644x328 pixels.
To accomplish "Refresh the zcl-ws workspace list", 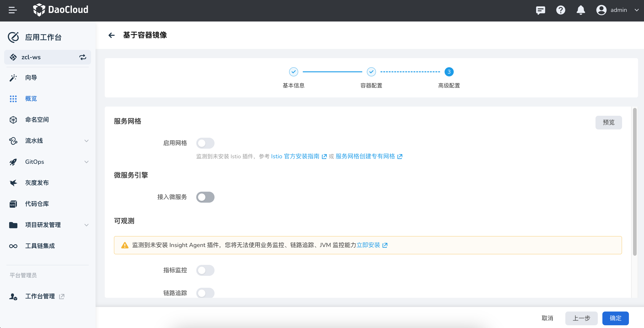I will [x=83, y=57].
